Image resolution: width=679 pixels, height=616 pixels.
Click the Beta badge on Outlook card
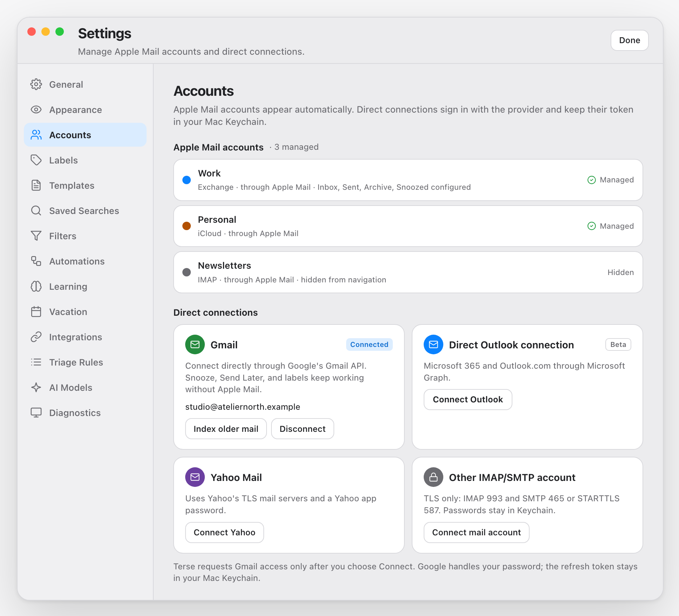[x=618, y=345]
